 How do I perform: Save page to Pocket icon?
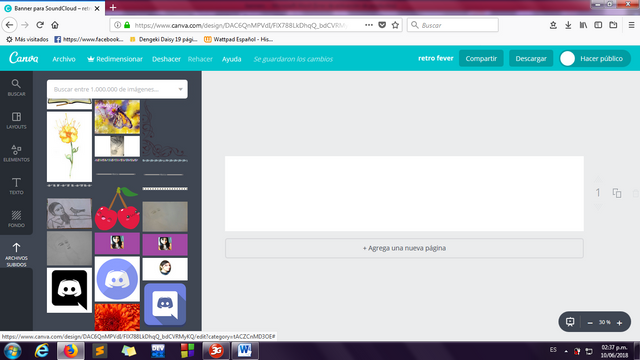point(382,25)
